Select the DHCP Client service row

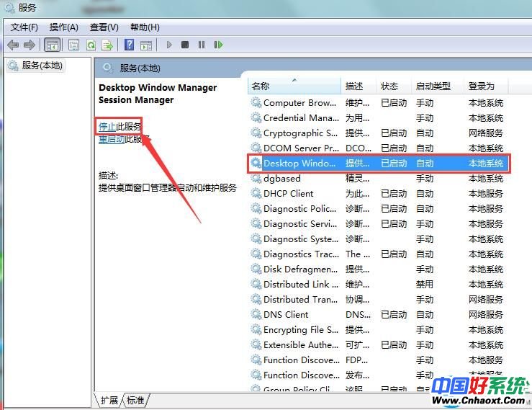coord(289,193)
